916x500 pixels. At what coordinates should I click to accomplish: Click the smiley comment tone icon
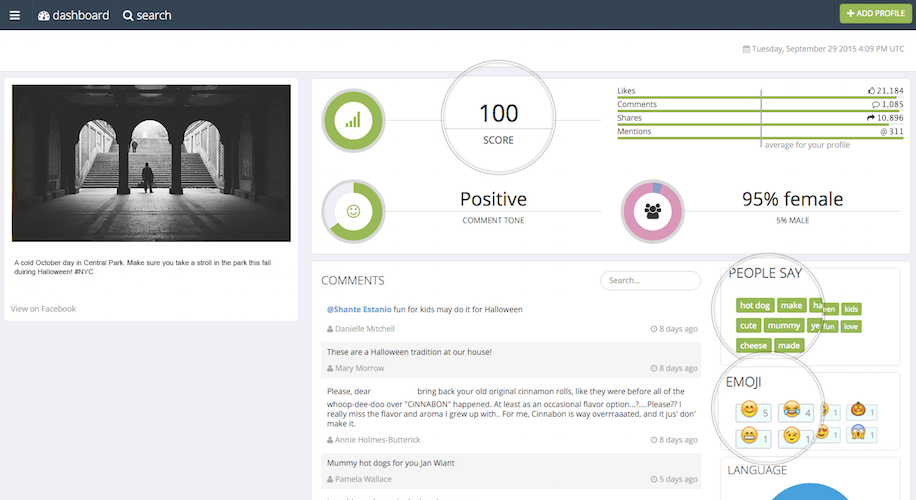click(353, 211)
